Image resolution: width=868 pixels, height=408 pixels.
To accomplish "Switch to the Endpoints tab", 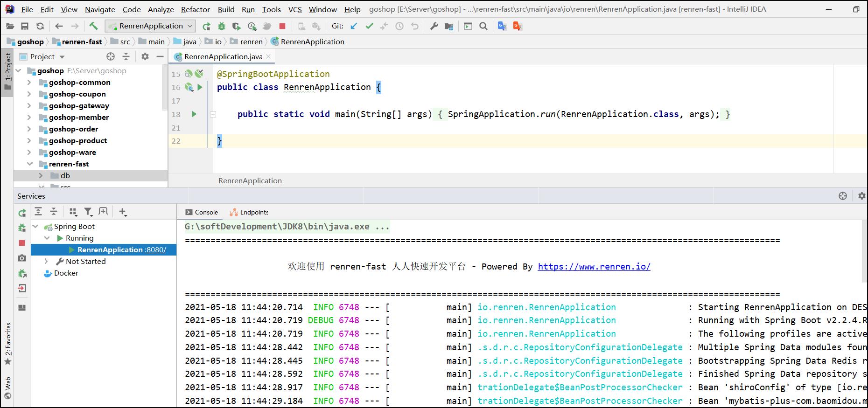I will [249, 212].
